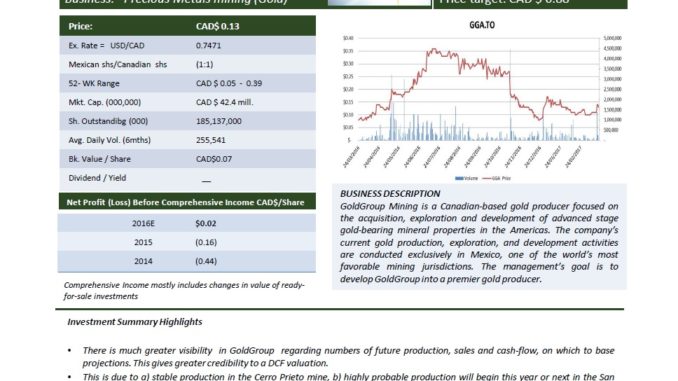678x381 pixels.
Task: Click the Volume legend marker
Action: click(459, 178)
